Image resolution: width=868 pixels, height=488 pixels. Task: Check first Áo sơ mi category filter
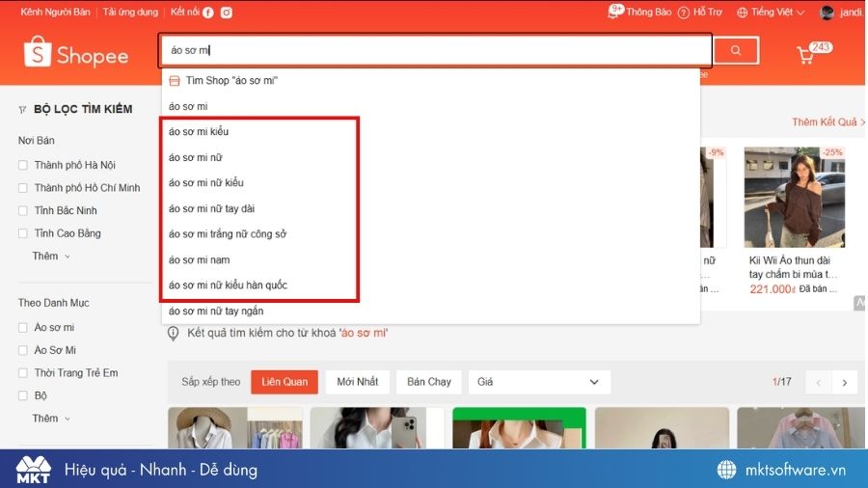[x=23, y=328]
